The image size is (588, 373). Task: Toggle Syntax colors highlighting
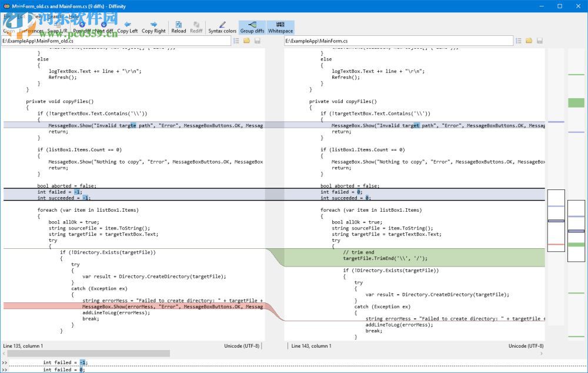tap(222, 27)
